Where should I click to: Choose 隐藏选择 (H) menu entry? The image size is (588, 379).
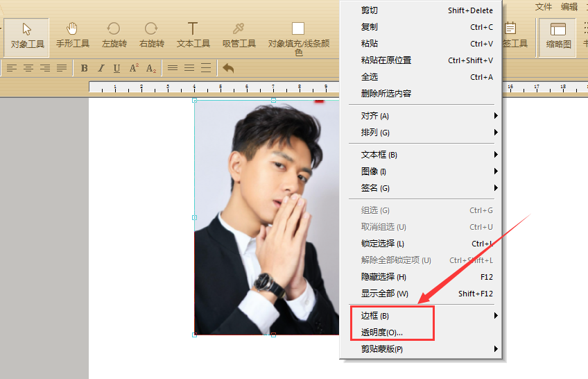421,277
